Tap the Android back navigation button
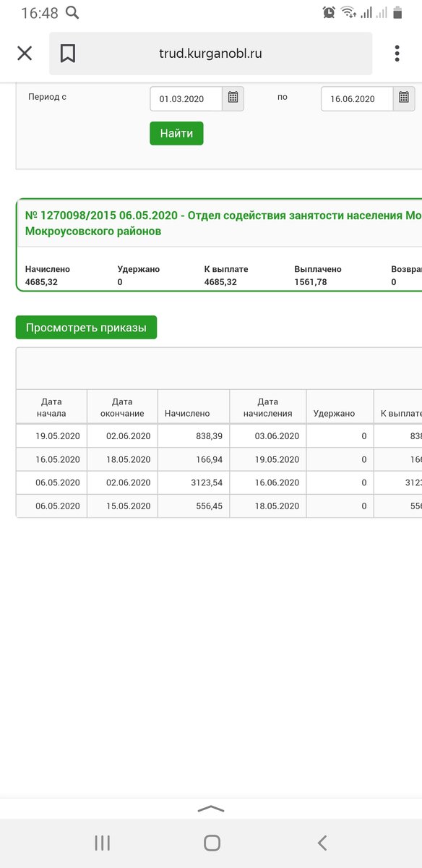This screenshot has width=422, height=868. (322, 842)
